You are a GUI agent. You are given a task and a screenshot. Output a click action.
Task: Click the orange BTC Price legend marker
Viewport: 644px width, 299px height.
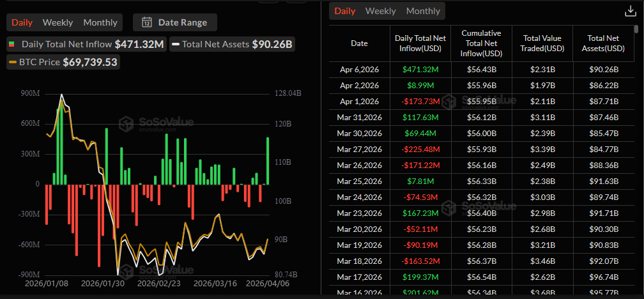click(x=12, y=62)
